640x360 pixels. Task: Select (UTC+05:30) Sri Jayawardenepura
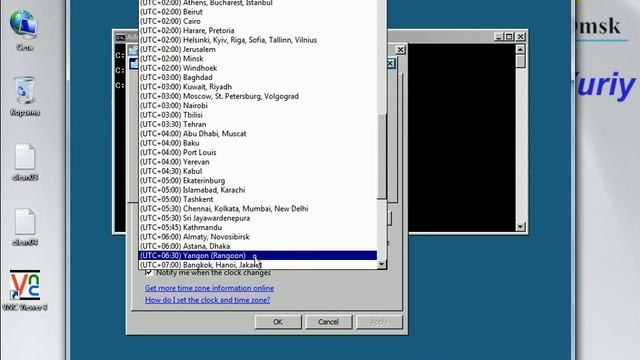pos(258,218)
